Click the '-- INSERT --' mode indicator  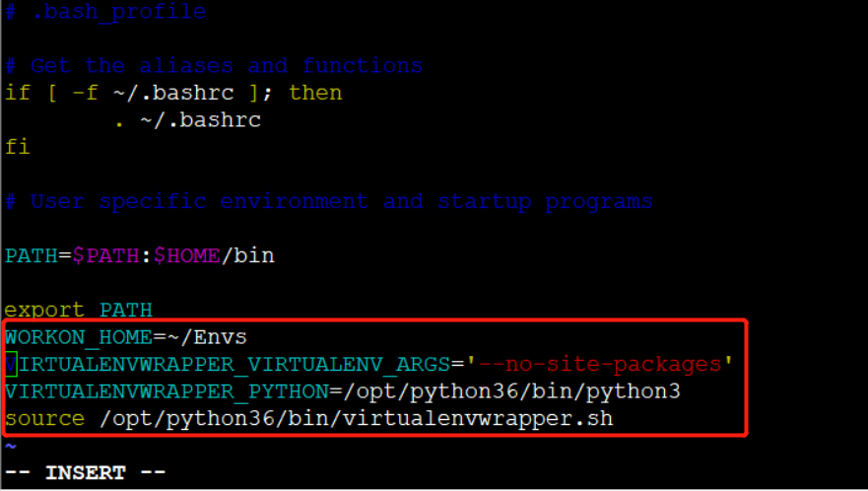click(x=86, y=472)
